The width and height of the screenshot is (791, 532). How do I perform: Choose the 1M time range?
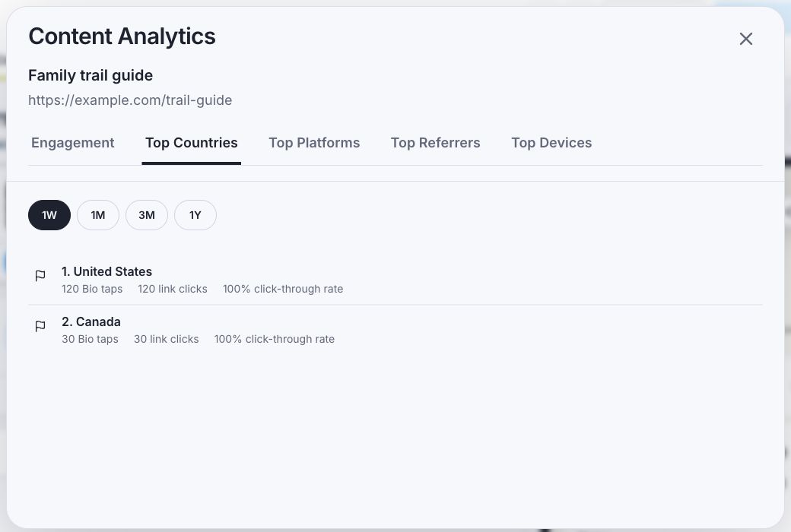click(98, 215)
